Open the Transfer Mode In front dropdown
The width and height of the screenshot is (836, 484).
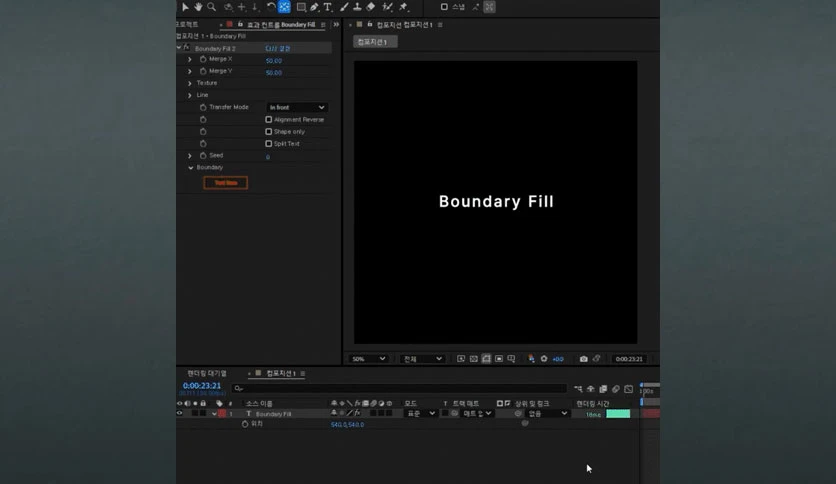pos(296,107)
